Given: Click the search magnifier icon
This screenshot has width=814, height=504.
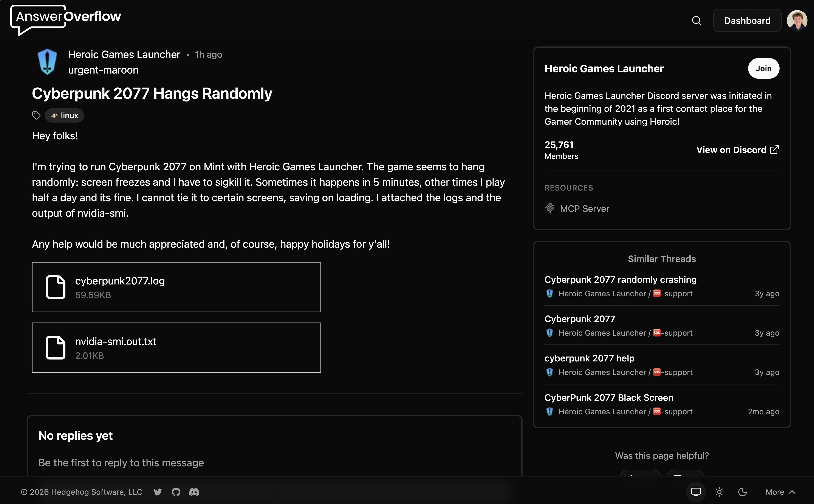Looking at the screenshot, I should pos(696,21).
